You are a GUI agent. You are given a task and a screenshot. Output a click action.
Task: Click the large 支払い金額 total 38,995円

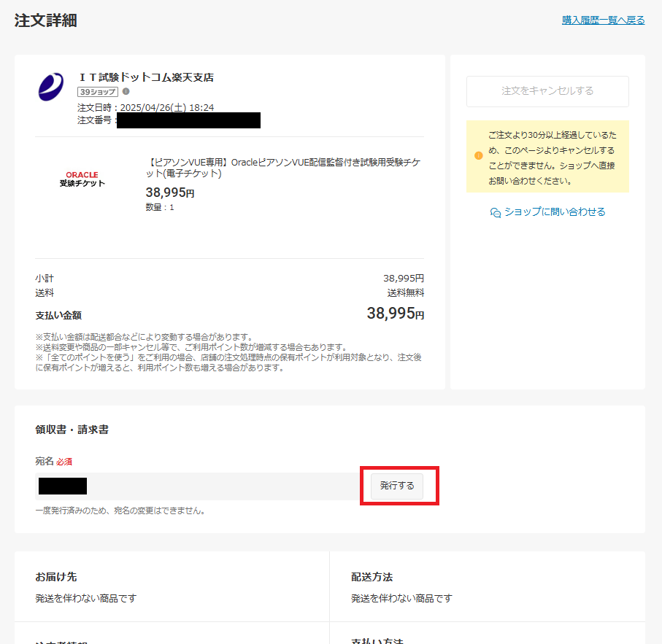point(395,314)
